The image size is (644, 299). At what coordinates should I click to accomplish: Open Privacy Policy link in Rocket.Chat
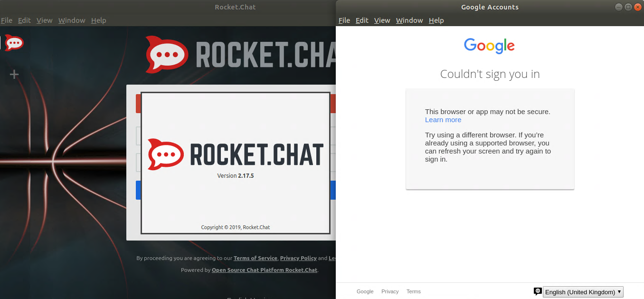298,258
